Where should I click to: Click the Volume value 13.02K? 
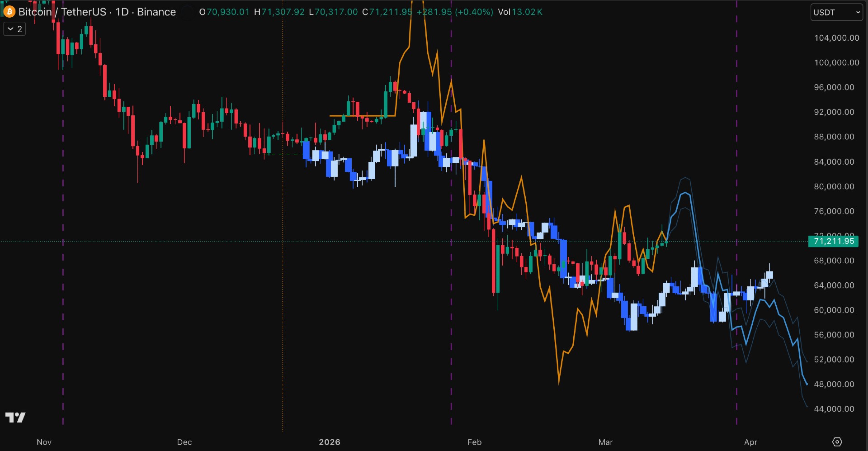coord(528,12)
